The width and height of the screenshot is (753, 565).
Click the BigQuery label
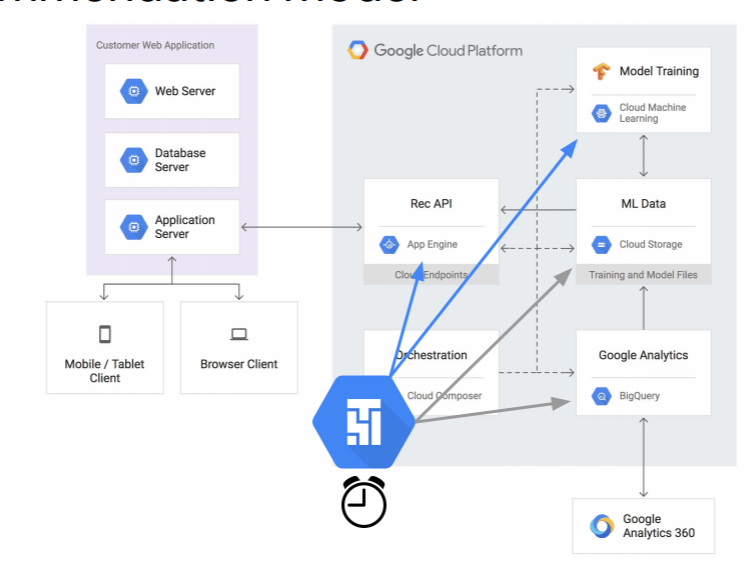pos(640,396)
